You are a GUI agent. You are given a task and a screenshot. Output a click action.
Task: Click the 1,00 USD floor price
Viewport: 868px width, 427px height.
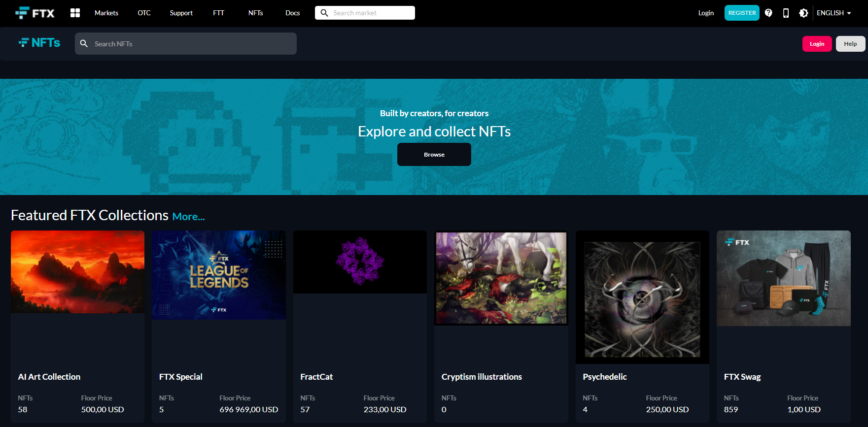coord(804,409)
